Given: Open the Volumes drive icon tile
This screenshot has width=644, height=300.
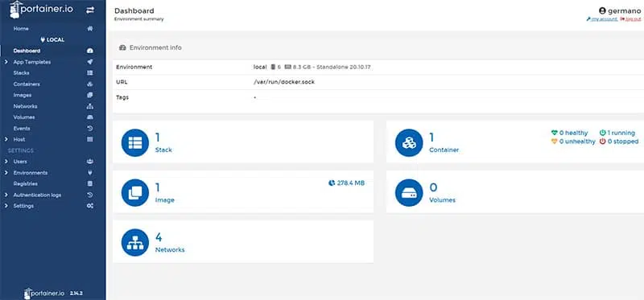Looking at the screenshot, I should [409, 192].
